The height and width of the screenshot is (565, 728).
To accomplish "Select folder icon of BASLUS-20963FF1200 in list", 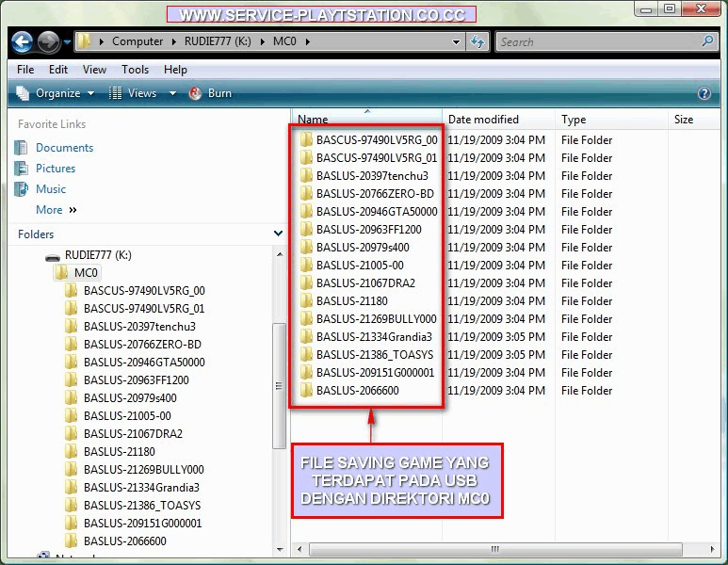I will coord(306,229).
